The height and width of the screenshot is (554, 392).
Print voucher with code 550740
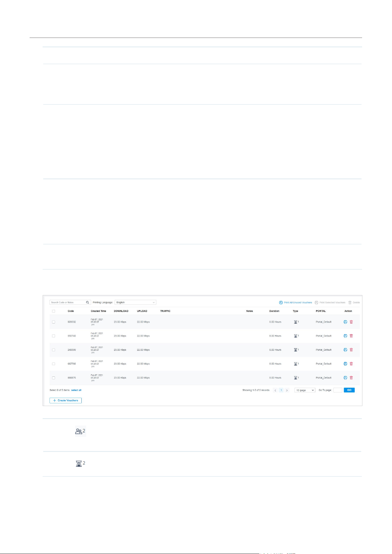[345, 336]
